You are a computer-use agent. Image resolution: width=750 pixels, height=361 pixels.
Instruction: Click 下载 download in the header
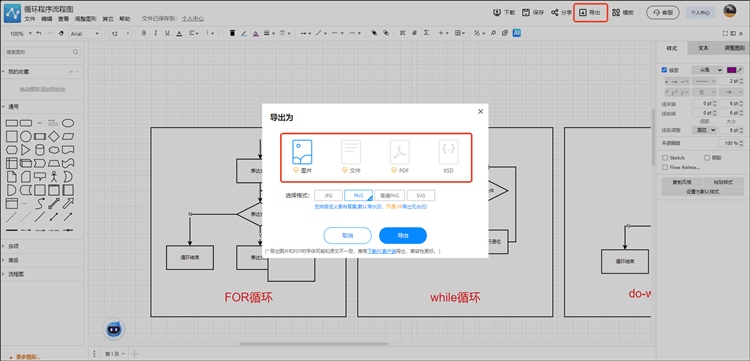[x=504, y=12]
